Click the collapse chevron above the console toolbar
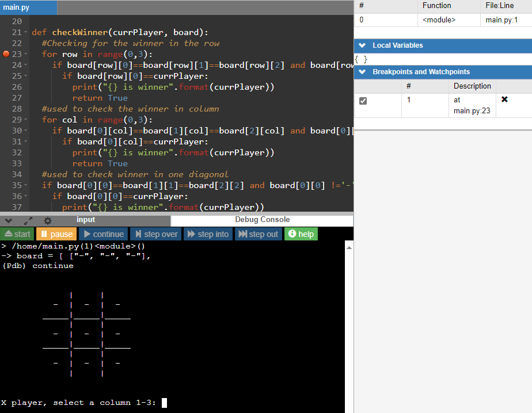The width and height of the screenshot is (532, 413). pos(8,220)
